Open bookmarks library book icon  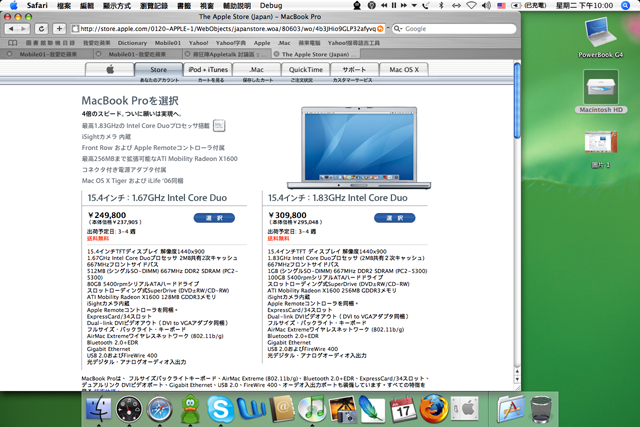pyautogui.click(x=13, y=43)
